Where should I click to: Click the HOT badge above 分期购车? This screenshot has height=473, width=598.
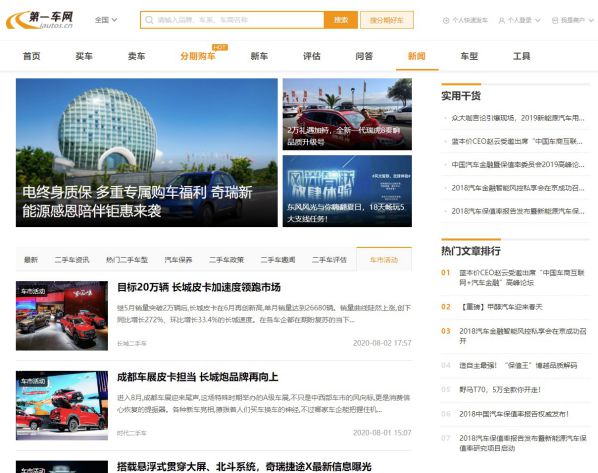(x=220, y=47)
